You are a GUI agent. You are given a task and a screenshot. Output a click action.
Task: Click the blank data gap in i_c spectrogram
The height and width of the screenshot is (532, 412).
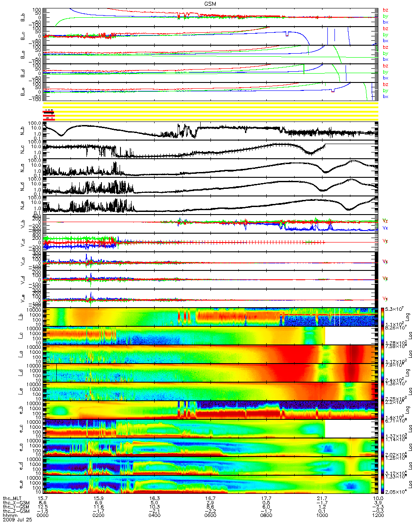click(351, 335)
